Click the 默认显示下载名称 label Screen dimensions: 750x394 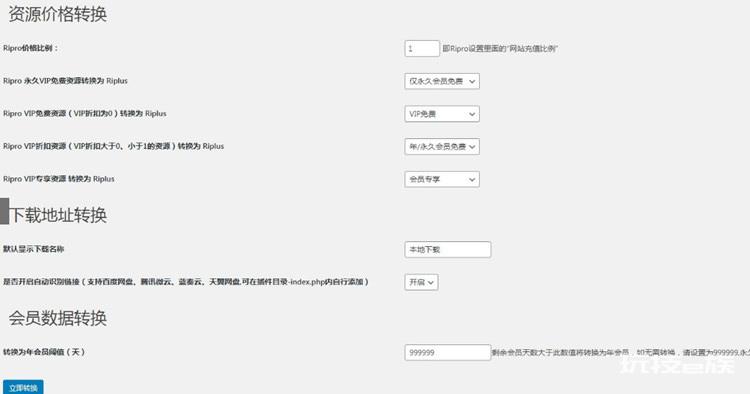click(33, 249)
